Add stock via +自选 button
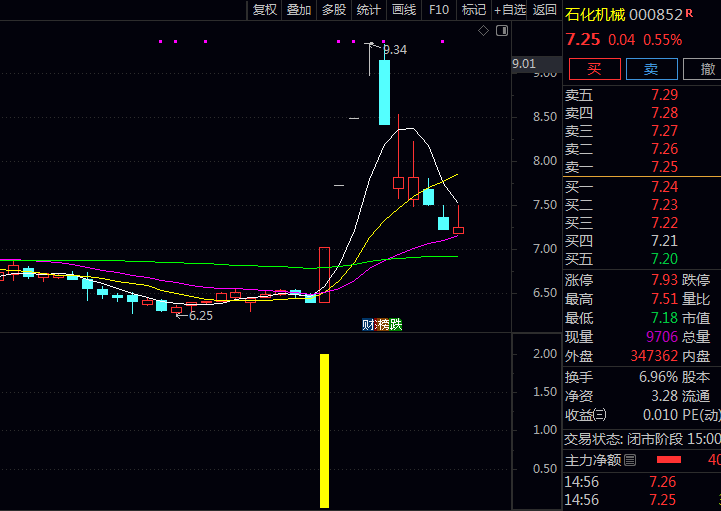 509,10
